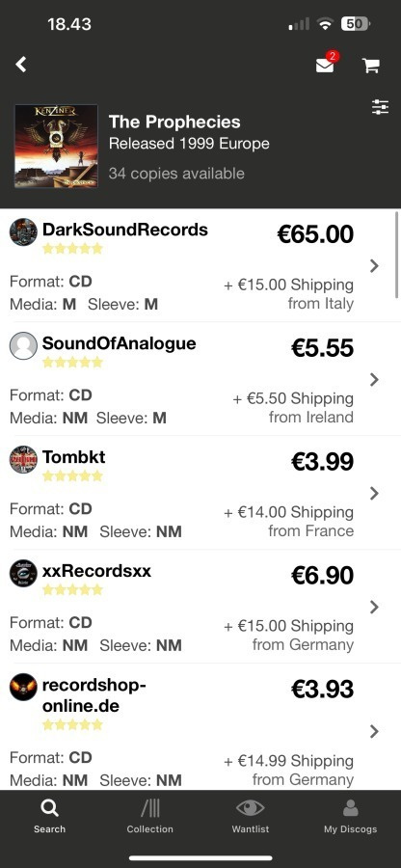Open the My Discogs tab

coord(350,817)
